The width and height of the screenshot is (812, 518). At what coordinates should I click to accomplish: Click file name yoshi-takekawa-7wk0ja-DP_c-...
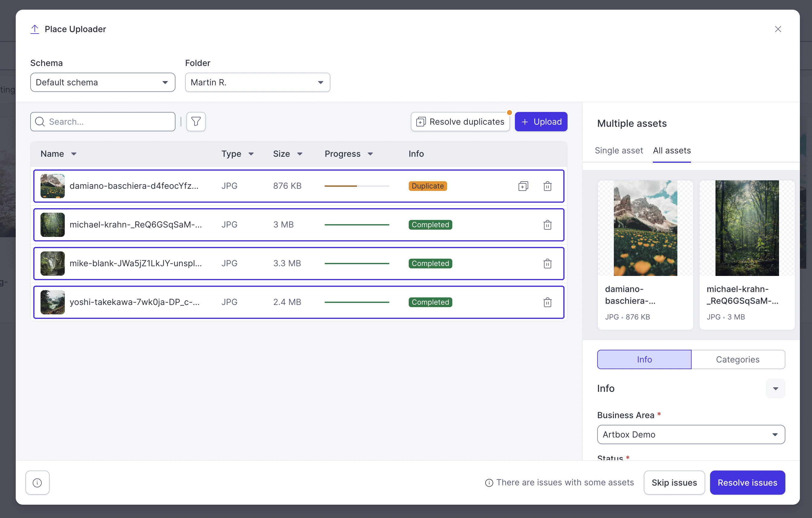(135, 302)
